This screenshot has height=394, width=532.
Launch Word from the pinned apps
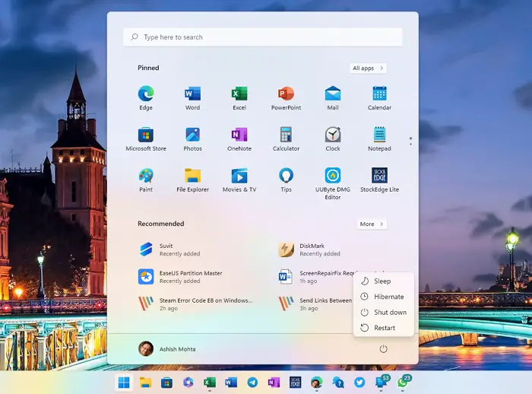[192, 98]
